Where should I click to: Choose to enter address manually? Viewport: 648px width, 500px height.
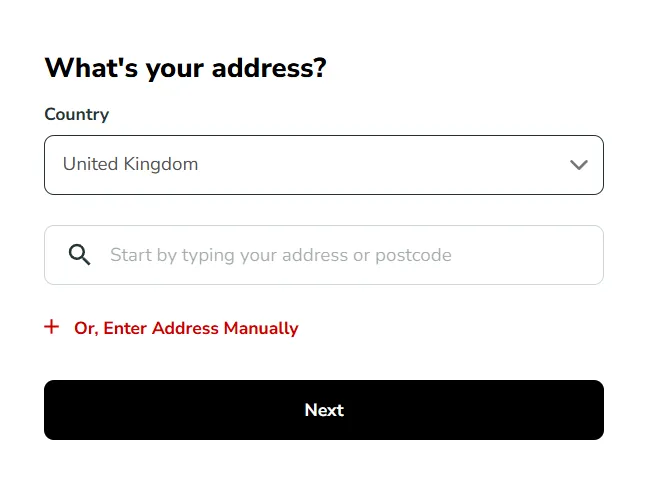click(x=186, y=328)
